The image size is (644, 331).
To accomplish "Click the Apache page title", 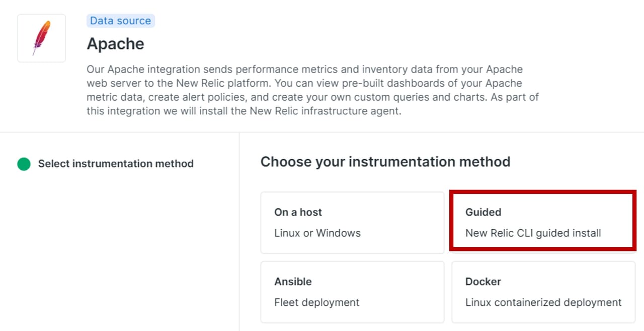I will 115,44.
